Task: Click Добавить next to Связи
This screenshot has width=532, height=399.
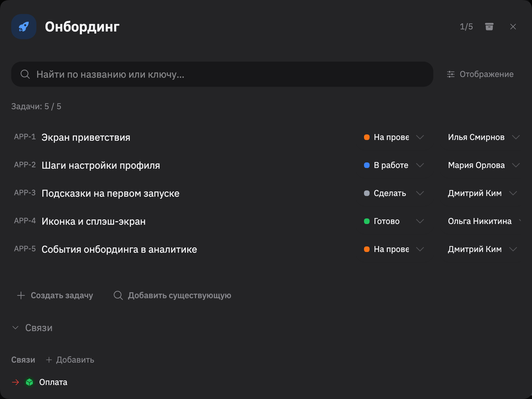Action: pos(70,360)
